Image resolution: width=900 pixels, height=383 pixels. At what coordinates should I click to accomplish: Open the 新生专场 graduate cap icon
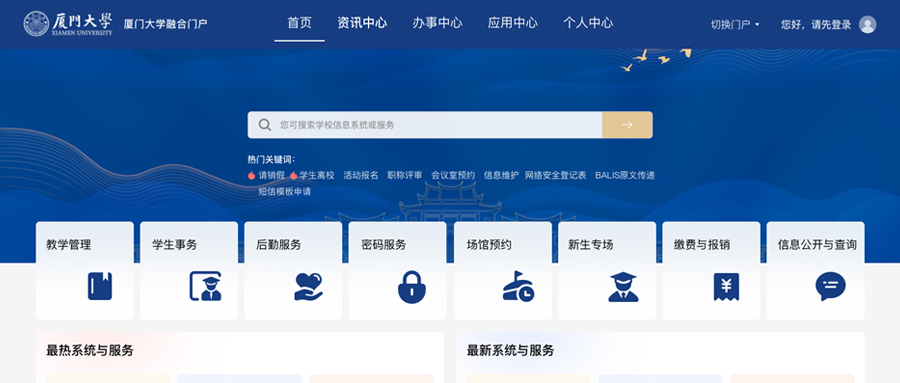(623, 287)
